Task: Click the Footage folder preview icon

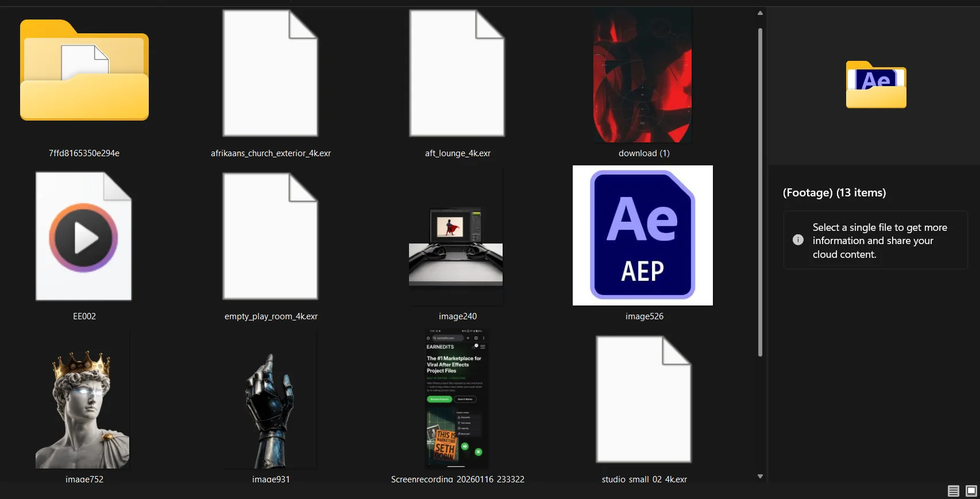Action: coord(876,84)
